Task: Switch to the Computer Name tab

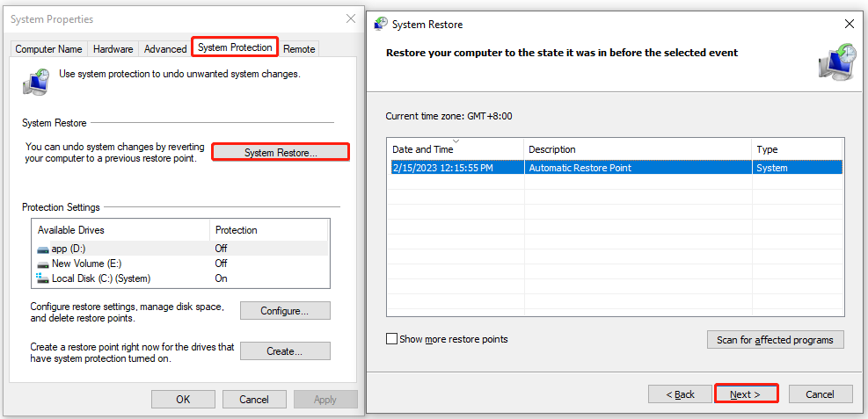Action: click(48, 48)
